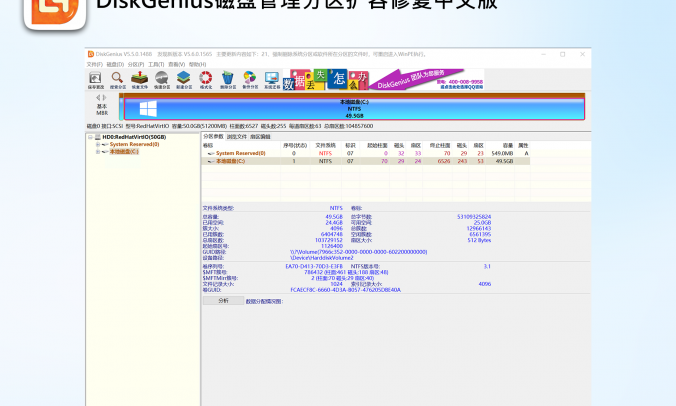The width and height of the screenshot is (676, 406).
Task: Switch to the 分区参数 tab
Action: pos(213,136)
